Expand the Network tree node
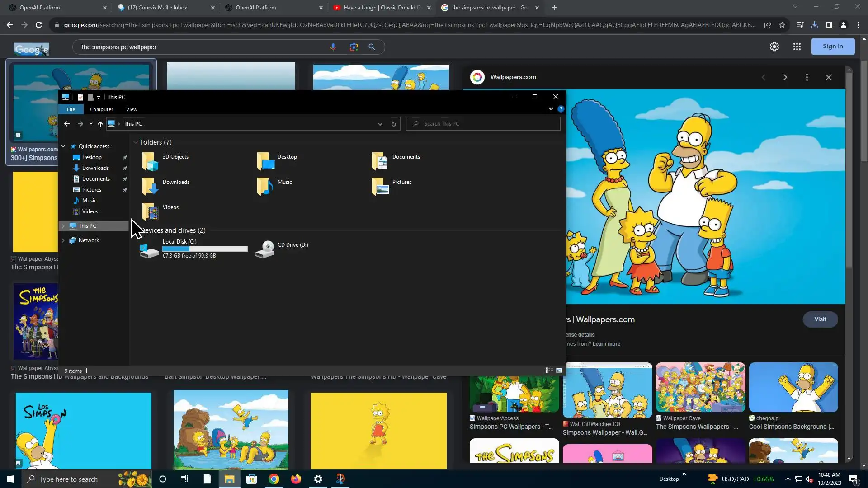The width and height of the screenshot is (868, 488). tap(63, 240)
